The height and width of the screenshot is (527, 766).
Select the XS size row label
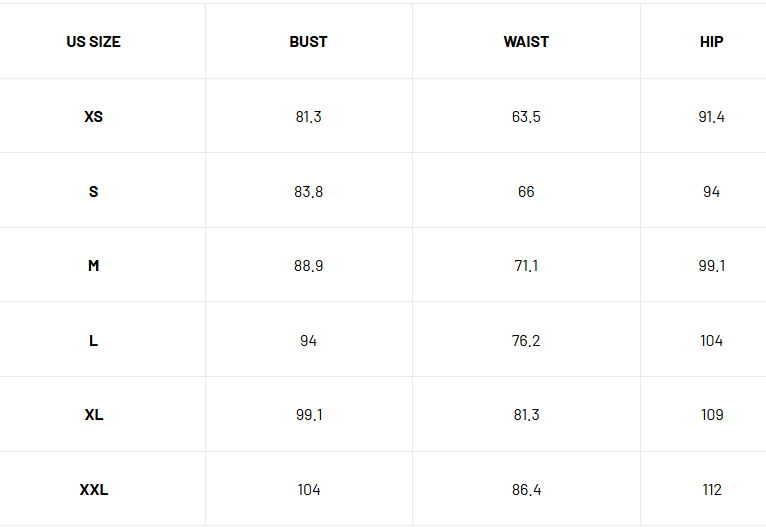coord(93,117)
